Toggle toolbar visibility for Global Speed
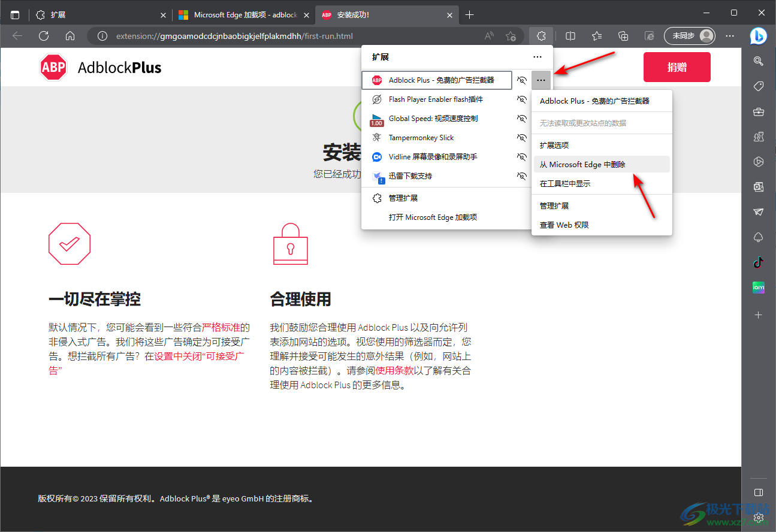Screen dimensions: 776x532 click(522, 119)
